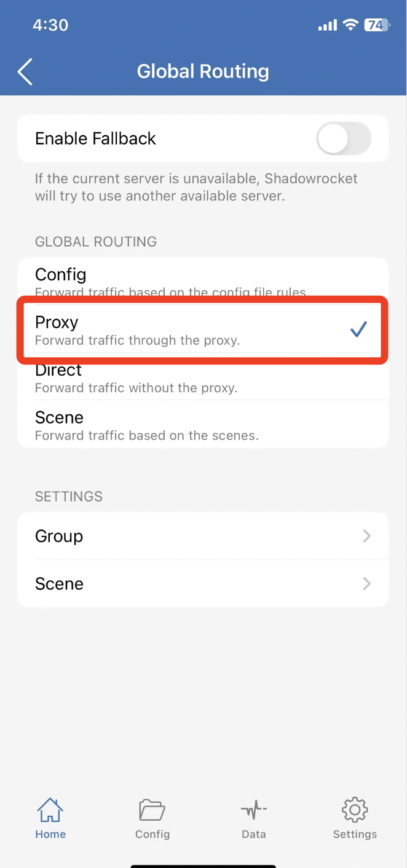Select the Config routing option
The width and height of the screenshot is (407, 868).
point(203,281)
